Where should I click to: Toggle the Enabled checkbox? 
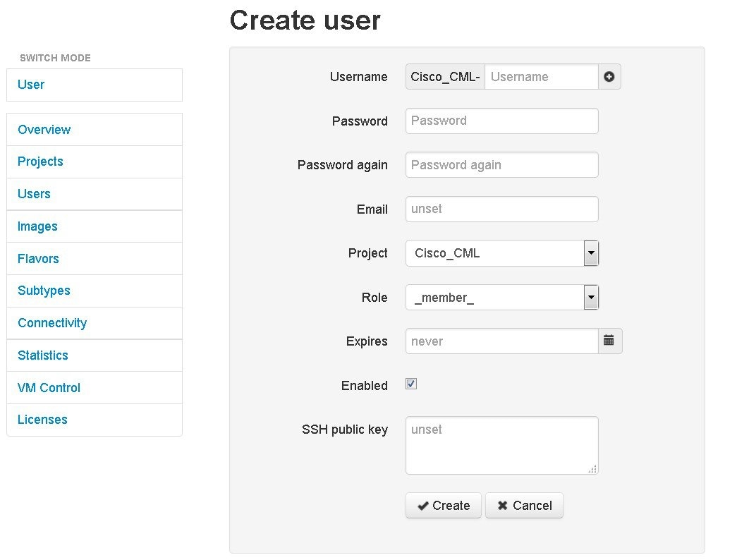411,384
